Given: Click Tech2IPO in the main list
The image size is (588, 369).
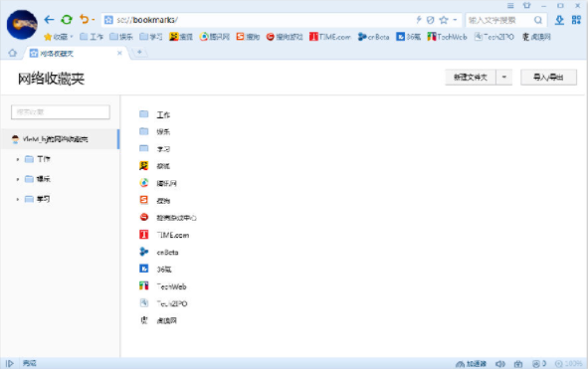Looking at the screenshot, I should point(163,303).
